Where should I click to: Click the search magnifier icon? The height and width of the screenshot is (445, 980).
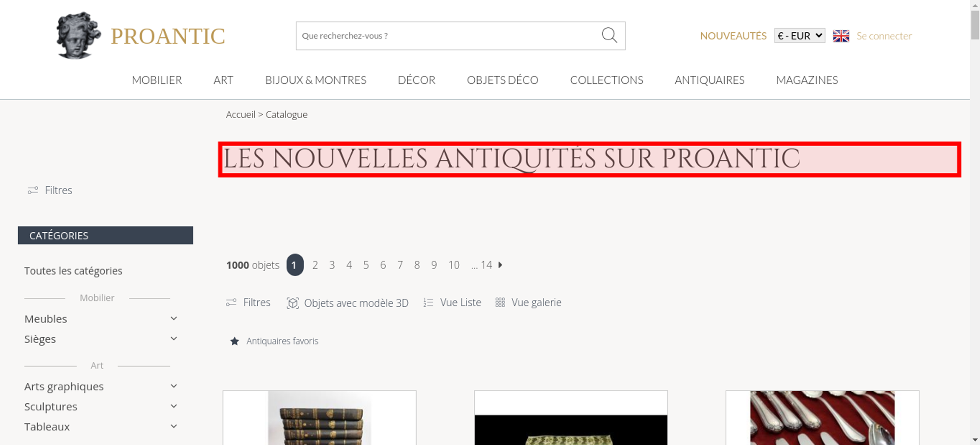(609, 35)
